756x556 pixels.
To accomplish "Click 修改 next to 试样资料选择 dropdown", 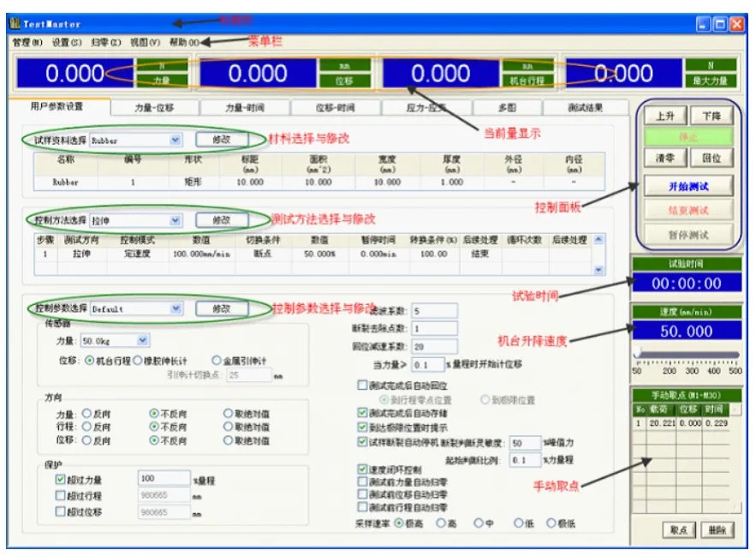I will (221, 139).
